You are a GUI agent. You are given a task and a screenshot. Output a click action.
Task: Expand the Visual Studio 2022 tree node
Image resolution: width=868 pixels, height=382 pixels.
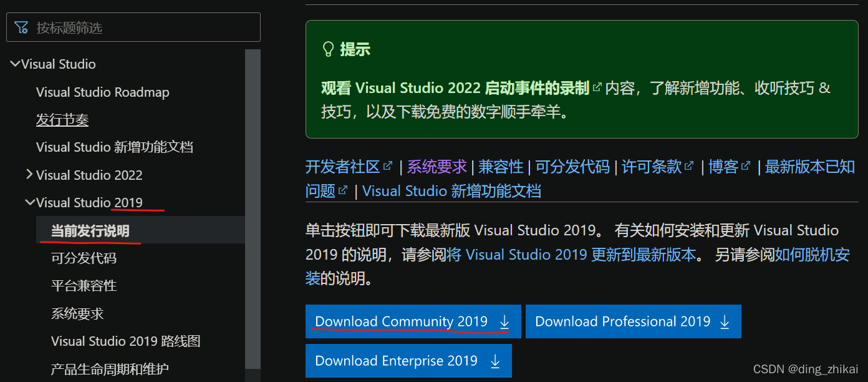coord(29,175)
